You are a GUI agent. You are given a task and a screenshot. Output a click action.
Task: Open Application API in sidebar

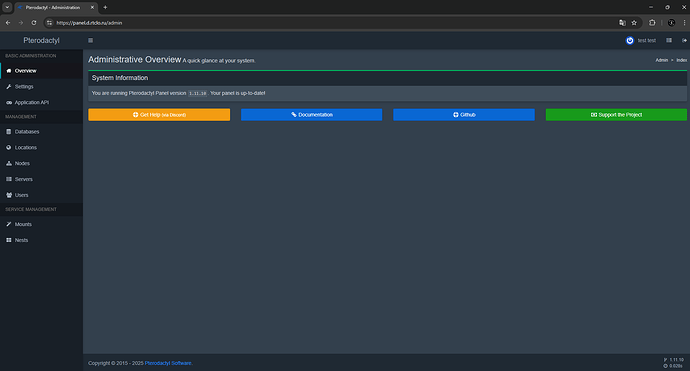[x=41, y=103]
